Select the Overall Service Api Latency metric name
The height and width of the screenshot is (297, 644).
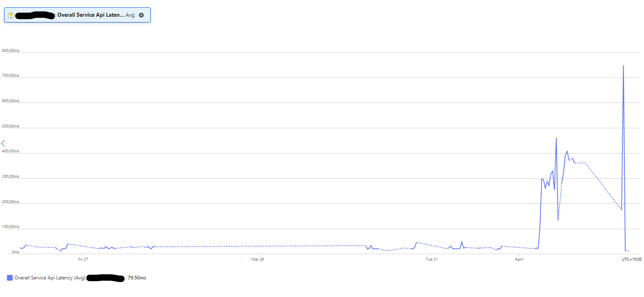(x=91, y=15)
